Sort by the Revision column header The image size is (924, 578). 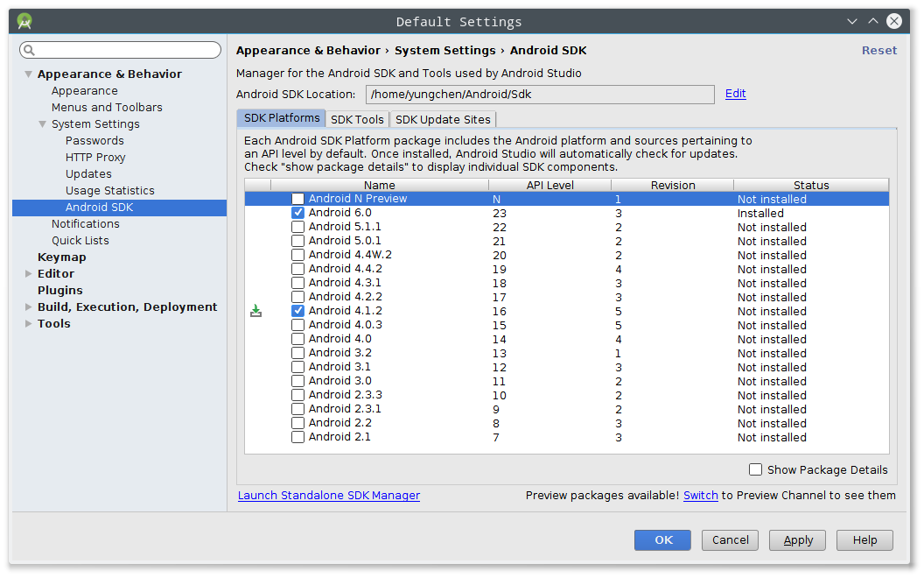pos(673,185)
